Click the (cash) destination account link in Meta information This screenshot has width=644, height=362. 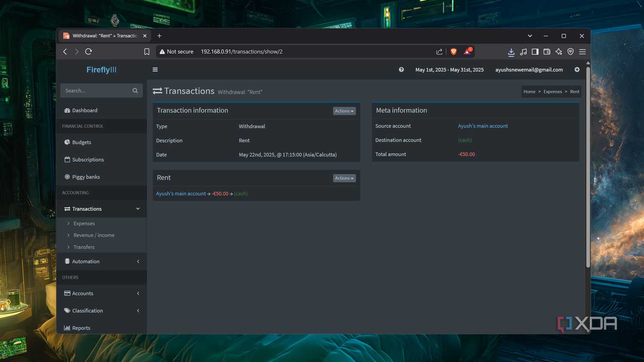point(465,140)
